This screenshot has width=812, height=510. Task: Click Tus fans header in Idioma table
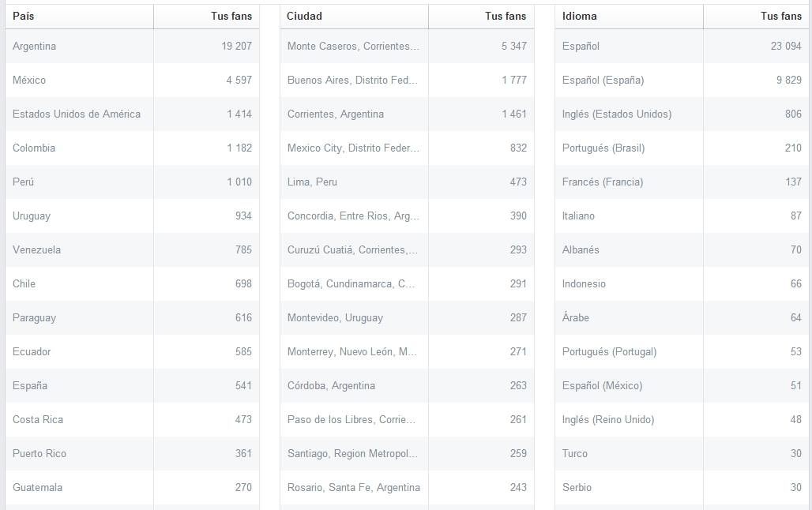pos(780,16)
